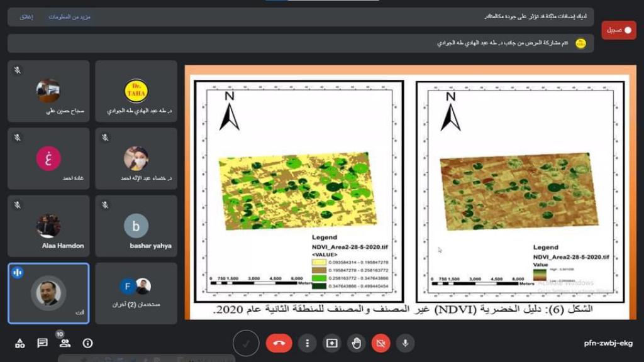The width and height of the screenshot is (644, 362).
Task: Click the meeting code pfn-zwbj-ekg
Action: pyautogui.click(x=608, y=344)
